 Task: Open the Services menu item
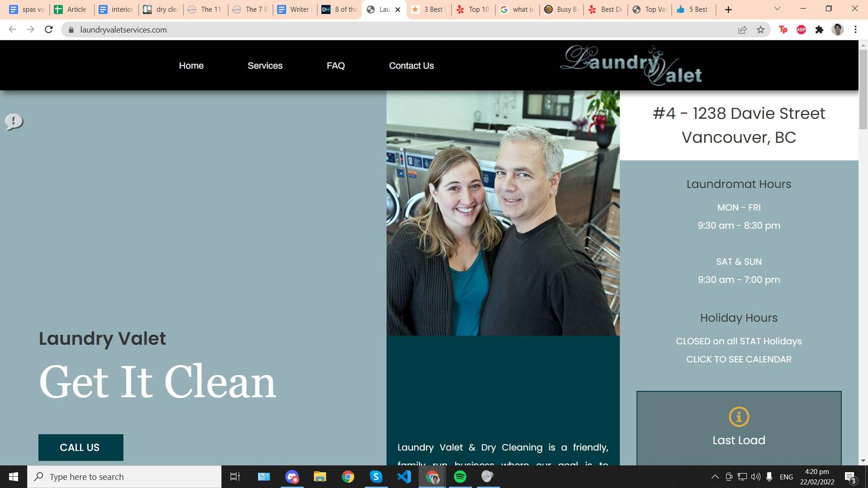point(265,66)
